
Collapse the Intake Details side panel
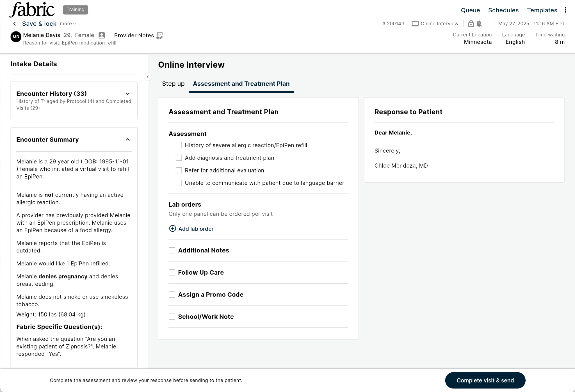148,77
